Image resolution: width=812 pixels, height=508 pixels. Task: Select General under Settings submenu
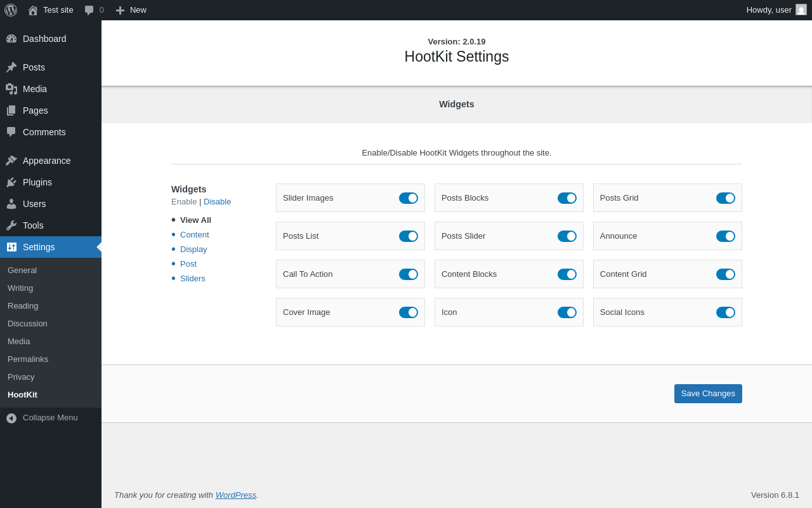(22, 271)
